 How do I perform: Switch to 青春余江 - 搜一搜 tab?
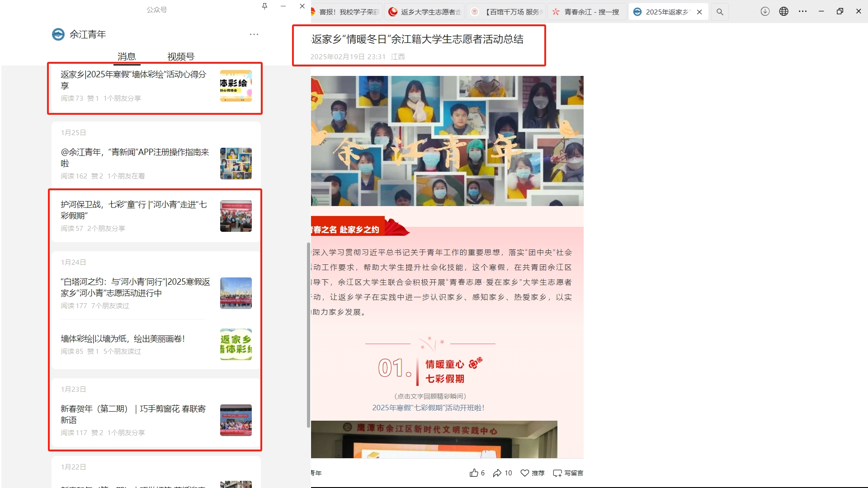(586, 12)
